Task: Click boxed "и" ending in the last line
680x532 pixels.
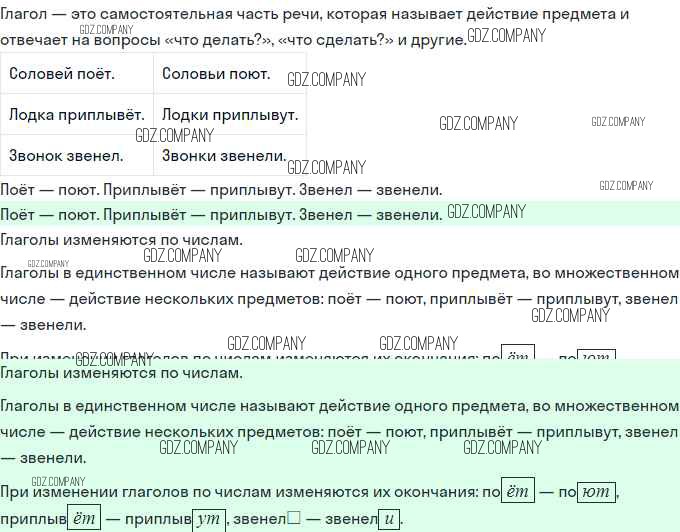Action: pos(389,519)
